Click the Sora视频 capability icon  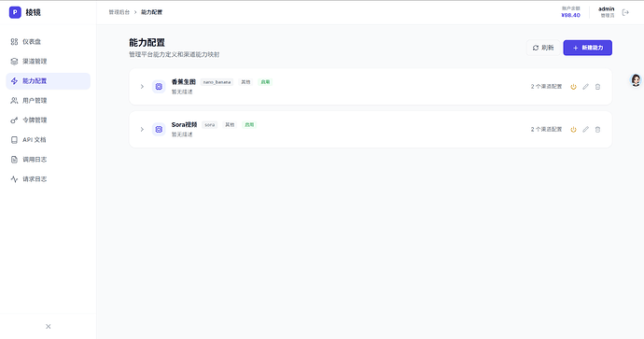coord(159,130)
